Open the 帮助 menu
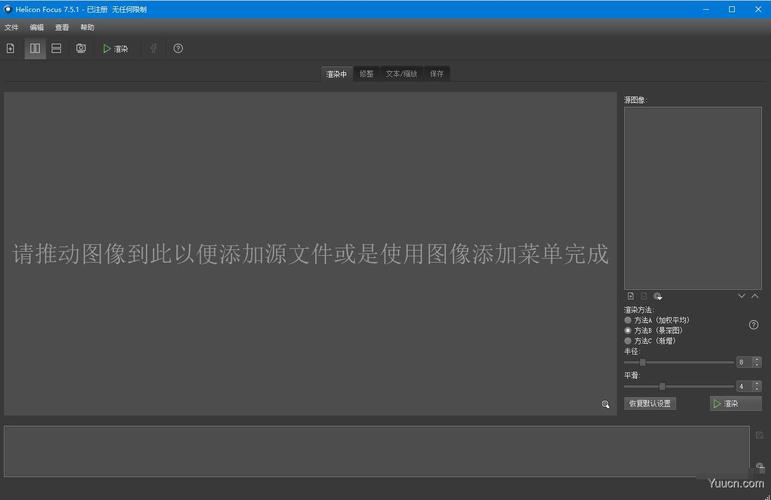771x500 pixels. (88, 28)
